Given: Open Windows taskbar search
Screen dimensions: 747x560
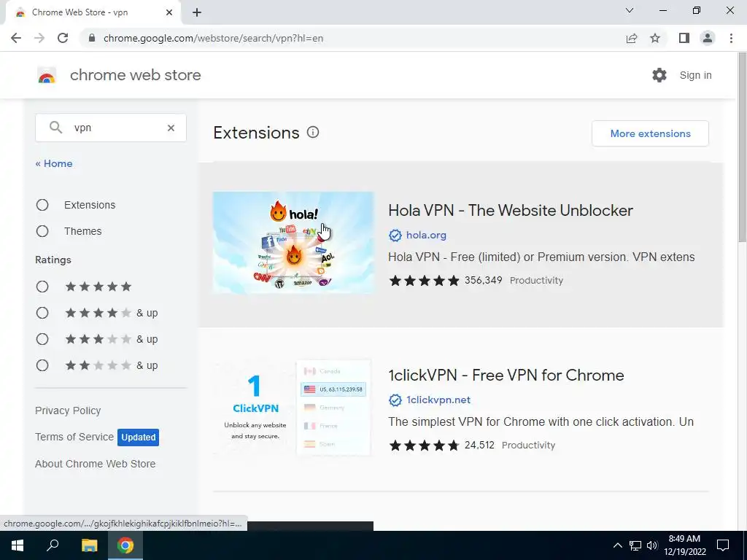Looking at the screenshot, I should [x=53, y=545].
